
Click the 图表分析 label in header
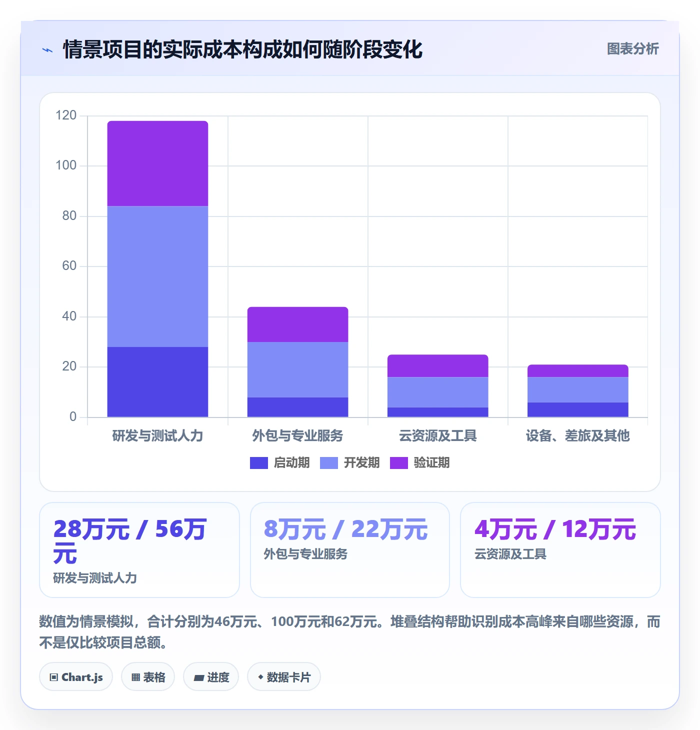click(632, 49)
